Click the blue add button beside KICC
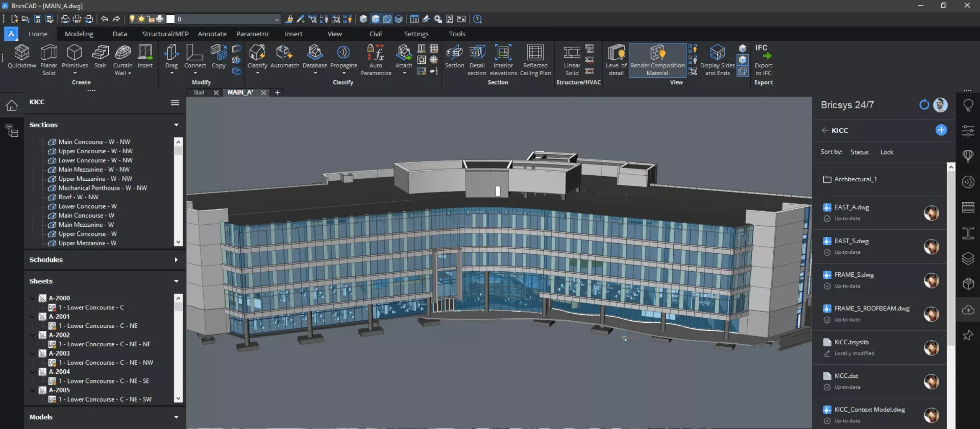 point(941,130)
